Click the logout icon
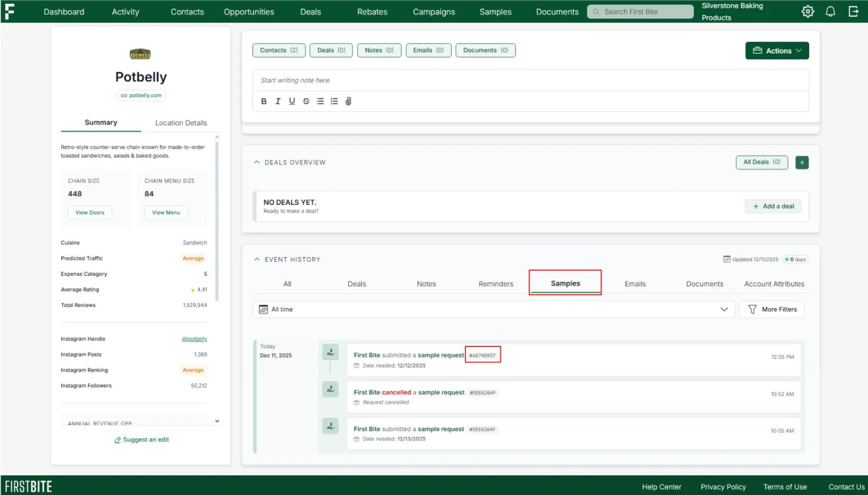The width and height of the screenshot is (868, 495). point(853,11)
